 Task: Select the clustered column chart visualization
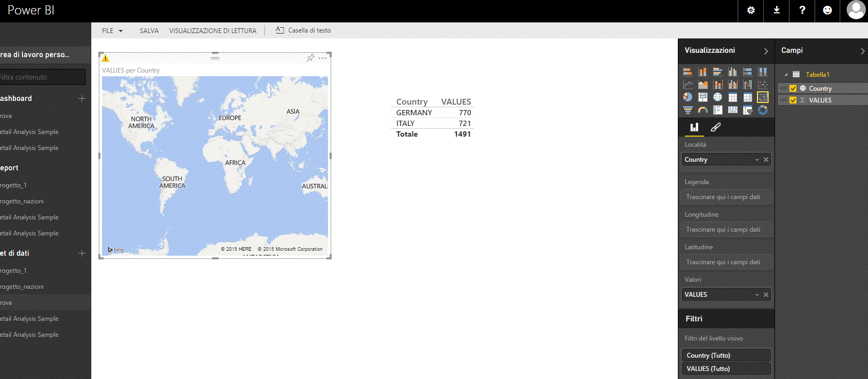(733, 72)
